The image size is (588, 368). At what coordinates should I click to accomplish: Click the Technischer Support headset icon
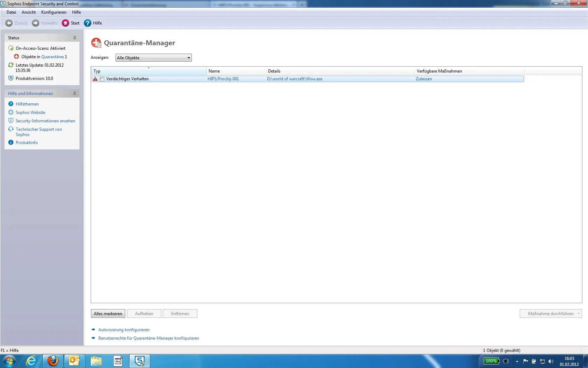pyautogui.click(x=11, y=129)
